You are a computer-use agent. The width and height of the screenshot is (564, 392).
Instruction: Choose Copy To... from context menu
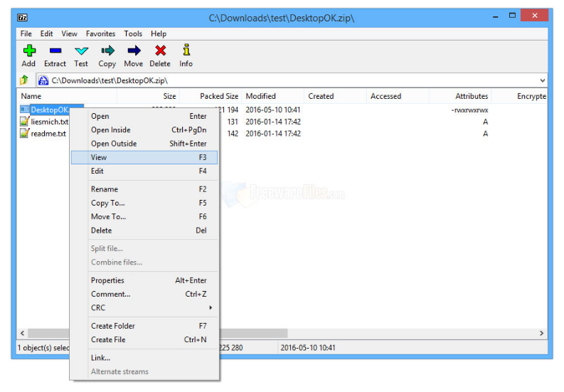coord(144,203)
